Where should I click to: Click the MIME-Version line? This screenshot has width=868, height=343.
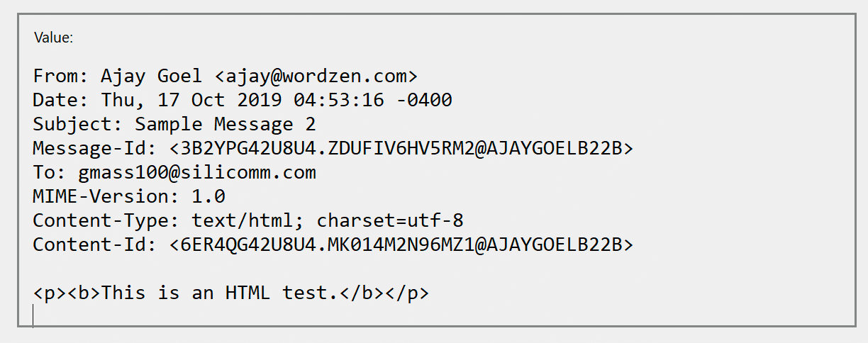(x=129, y=196)
